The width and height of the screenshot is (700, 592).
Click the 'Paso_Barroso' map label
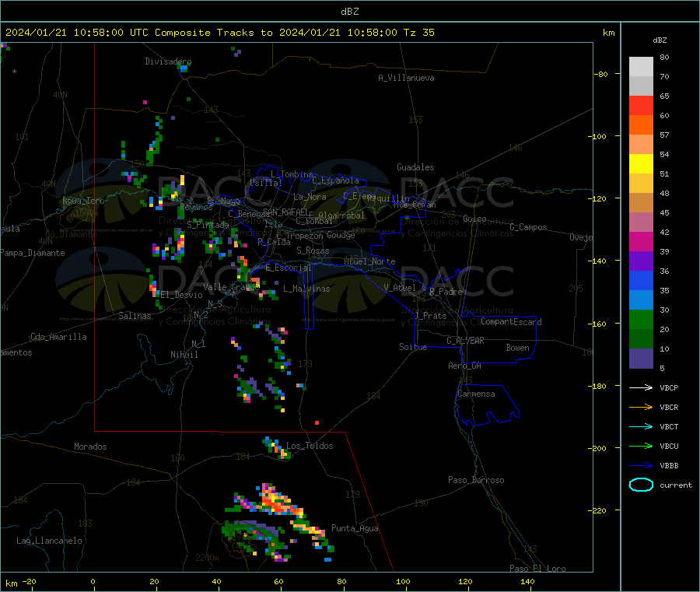(476, 480)
